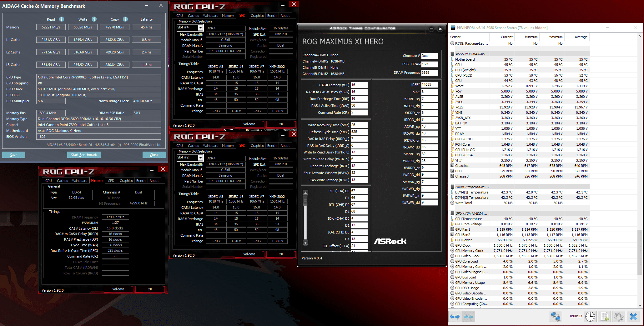Click the Chassis1 fan row icon
644x326 pixels.
click(452, 166)
